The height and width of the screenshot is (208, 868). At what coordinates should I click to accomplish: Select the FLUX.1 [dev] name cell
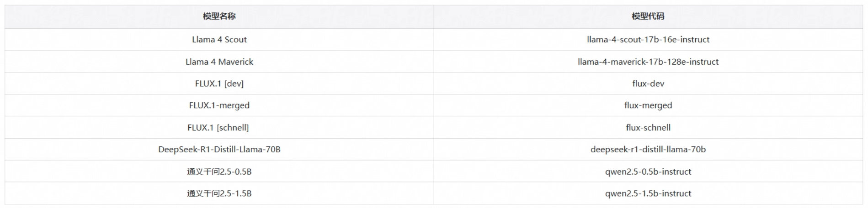(x=219, y=83)
